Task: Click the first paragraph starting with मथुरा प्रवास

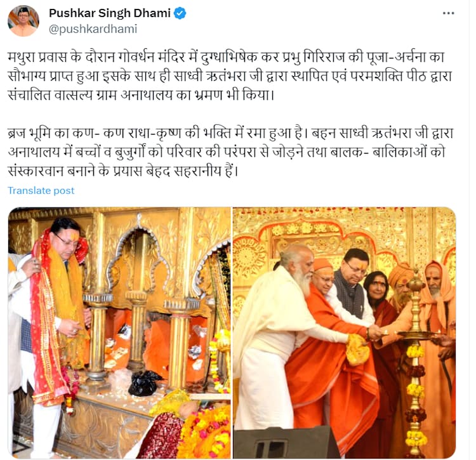Action: [x=231, y=76]
